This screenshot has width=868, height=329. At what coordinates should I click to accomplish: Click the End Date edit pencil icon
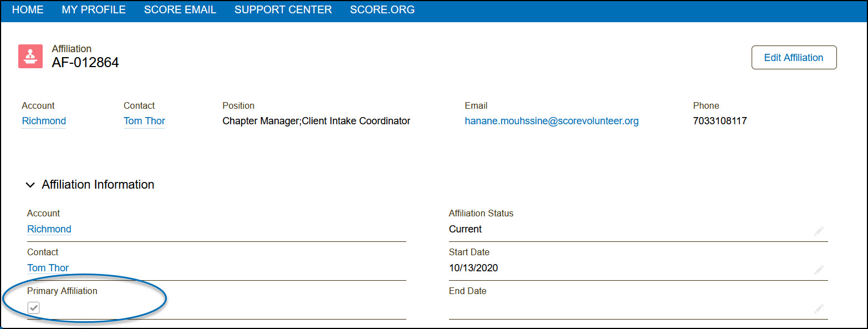click(x=819, y=309)
